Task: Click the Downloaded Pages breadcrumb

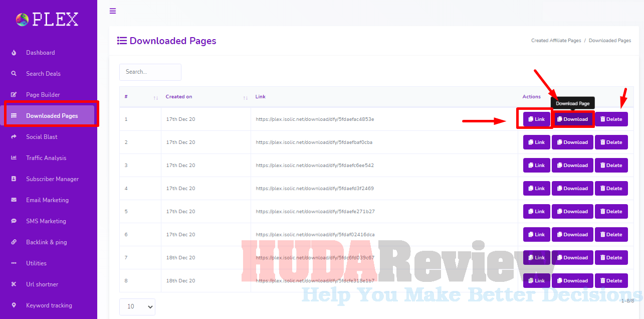Action: coord(610,41)
